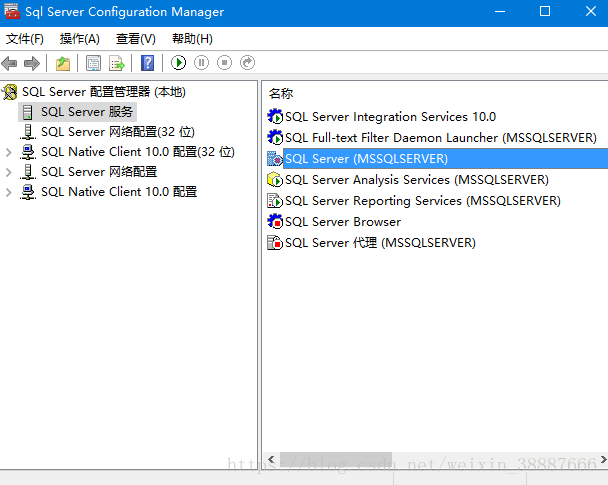
Task: Click the Sql Server Configuration Manager title icon
Action: point(12,11)
